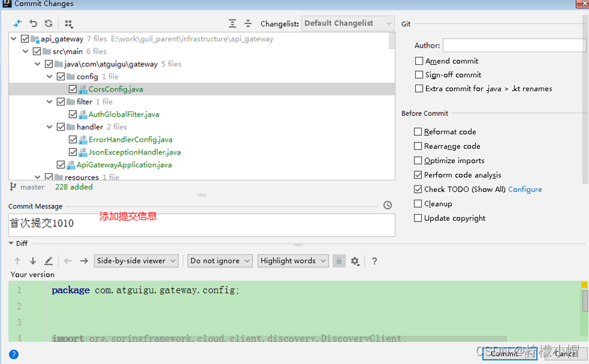Viewport: 589px width, 364px height.
Task: Open the Highlight words dropdown
Action: tap(293, 260)
